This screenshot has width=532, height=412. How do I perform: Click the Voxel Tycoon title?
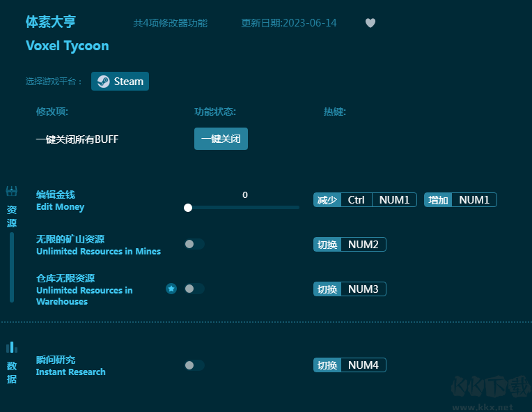click(x=67, y=46)
